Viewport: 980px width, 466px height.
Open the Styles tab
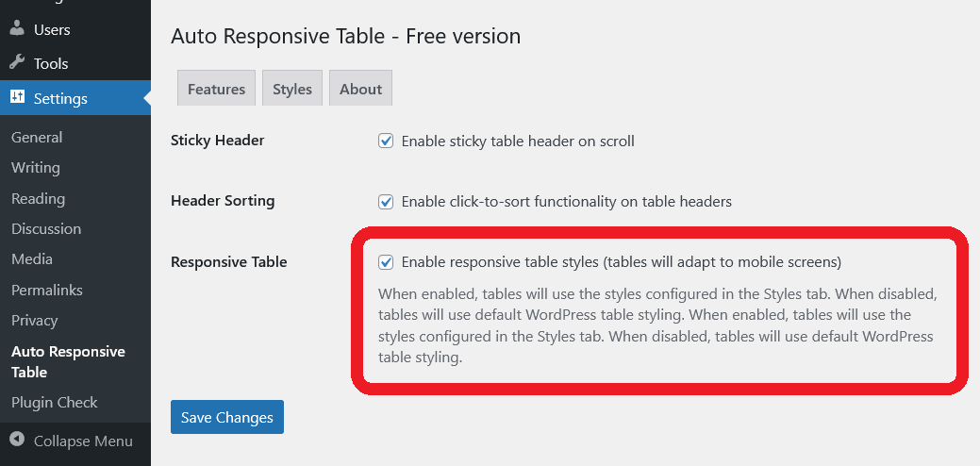(x=292, y=89)
